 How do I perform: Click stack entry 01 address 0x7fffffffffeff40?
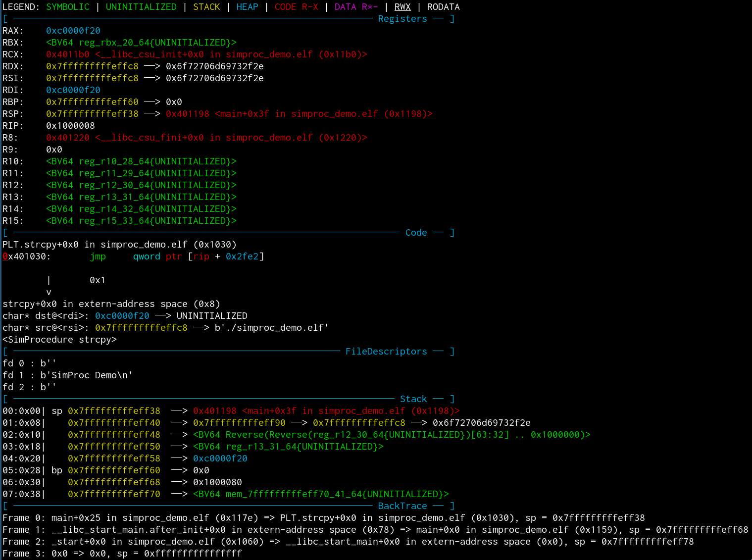(114, 423)
